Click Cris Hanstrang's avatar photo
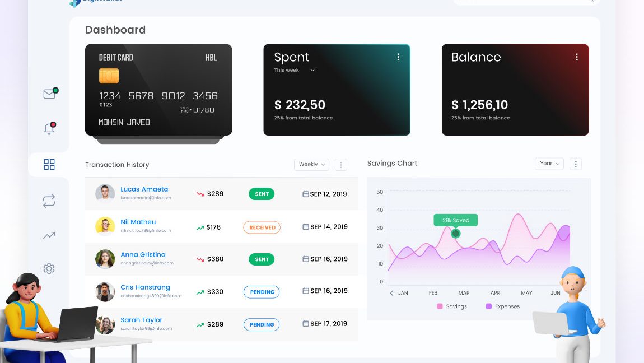 105,291
